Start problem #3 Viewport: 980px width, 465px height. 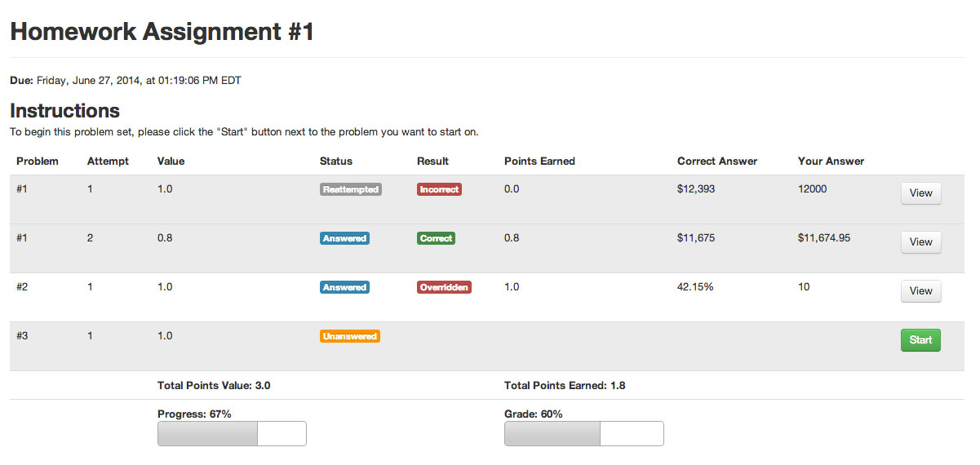pos(920,340)
